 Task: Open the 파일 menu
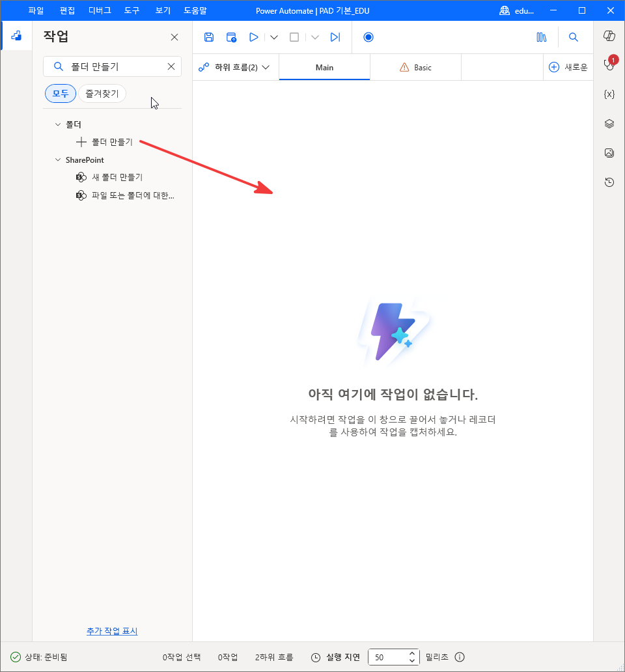coord(36,10)
